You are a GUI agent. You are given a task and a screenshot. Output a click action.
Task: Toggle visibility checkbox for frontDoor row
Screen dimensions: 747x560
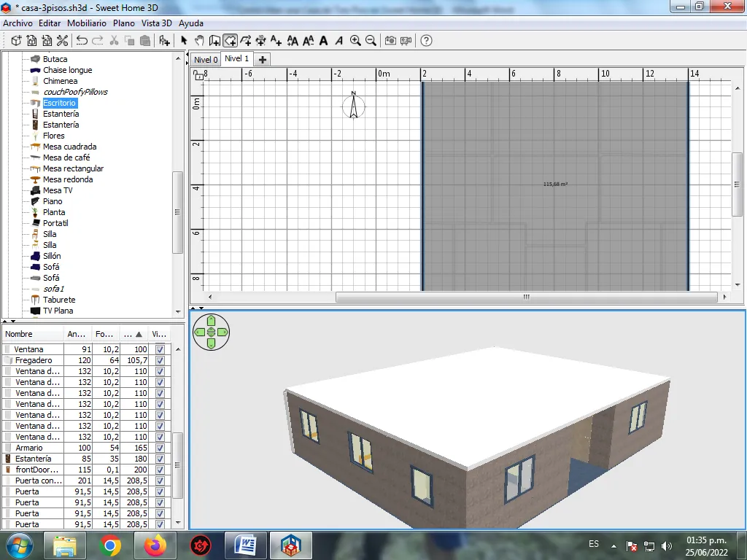[x=160, y=470]
